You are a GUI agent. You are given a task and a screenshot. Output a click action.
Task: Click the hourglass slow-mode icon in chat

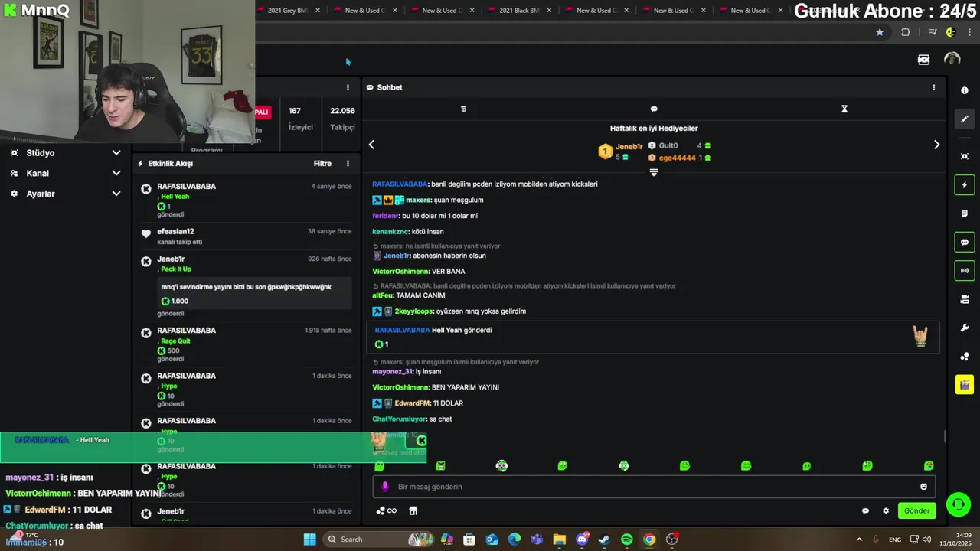844,109
